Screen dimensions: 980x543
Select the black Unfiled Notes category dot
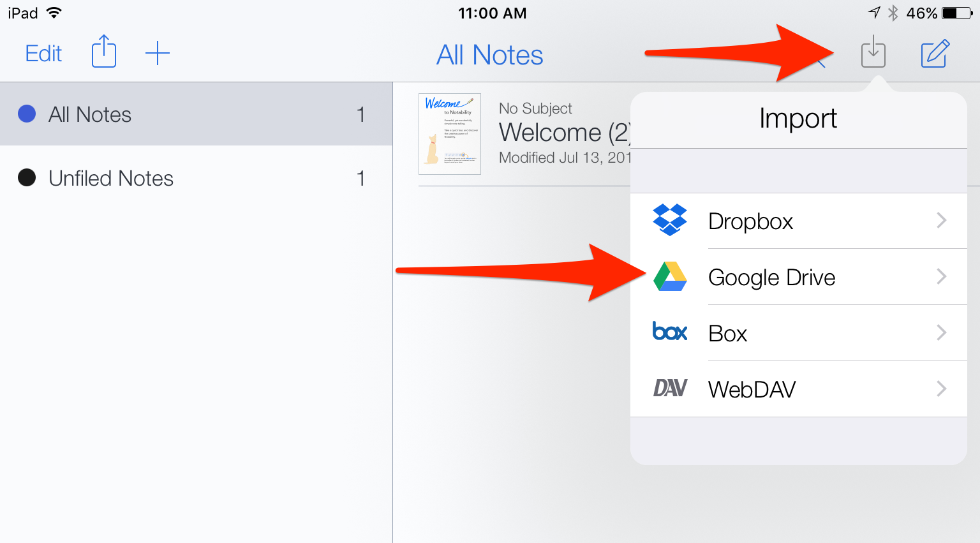point(27,178)
